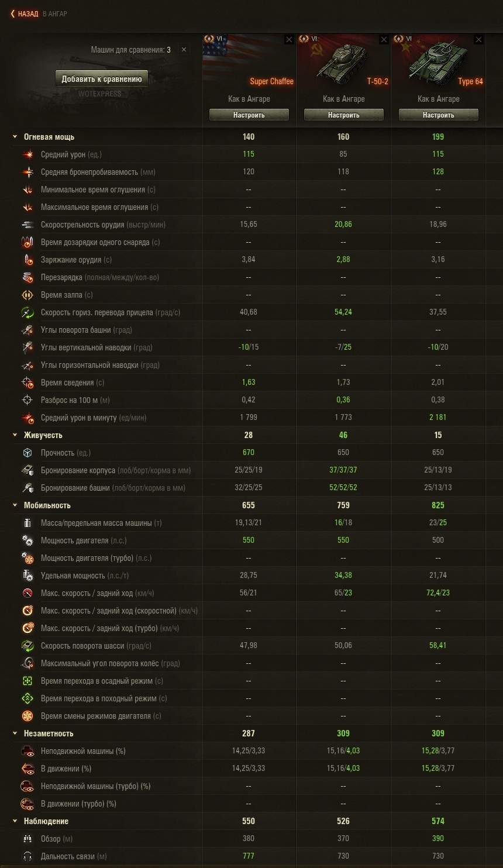Image resolution: width=503 pixels, height=868 pixels.
Task: Click the Обзор binoculars icon
Action: pyautogui.click(x=27, y=839)
